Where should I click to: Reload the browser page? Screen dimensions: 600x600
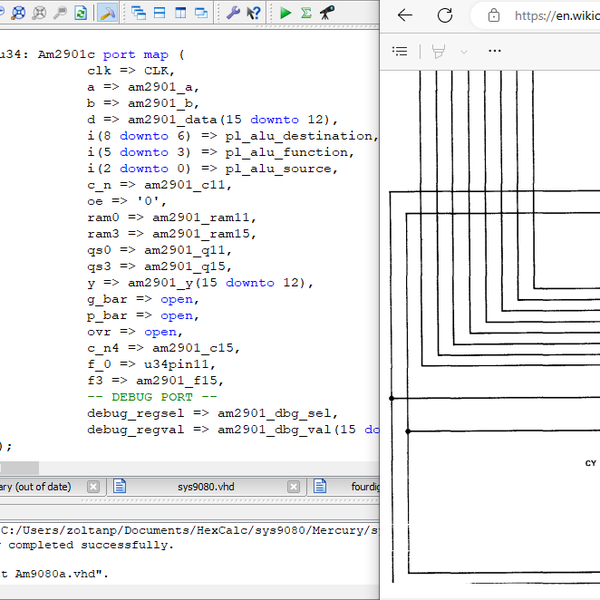coord(445,15)
